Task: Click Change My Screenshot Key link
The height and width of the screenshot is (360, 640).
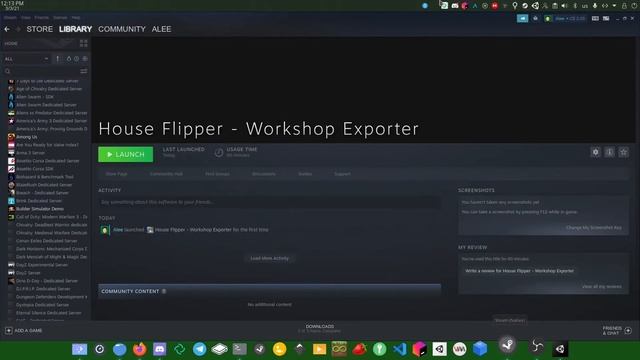Action: [594, 227]
